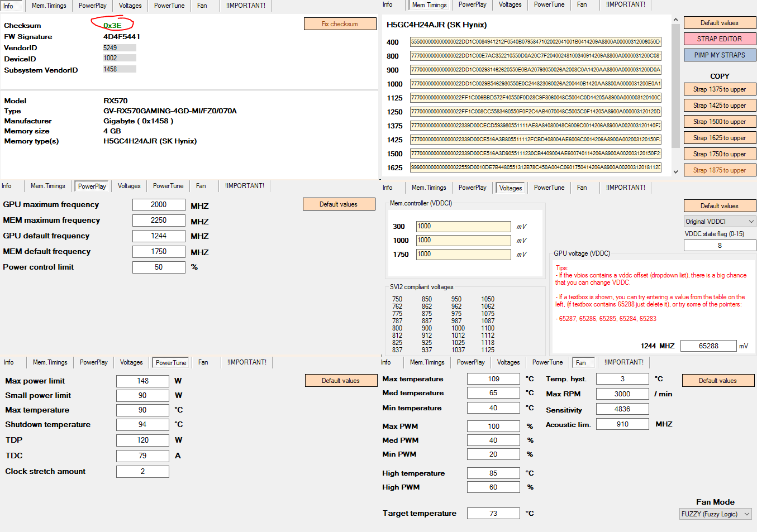Click Default values beside GPU maximum frequency
The width and height of the screenshot is (757, 532).
coord(339,204)
